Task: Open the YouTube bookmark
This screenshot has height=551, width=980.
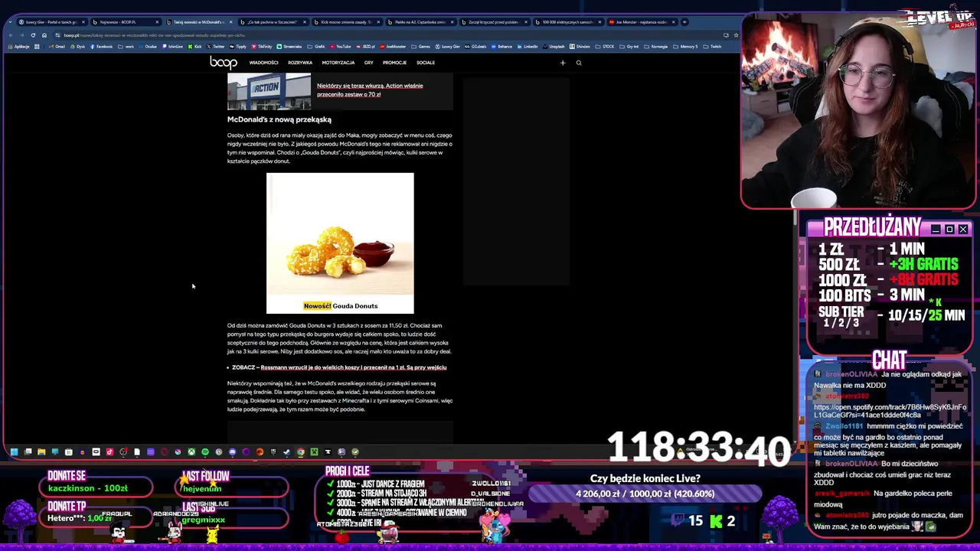Action: tap(341, 47)
